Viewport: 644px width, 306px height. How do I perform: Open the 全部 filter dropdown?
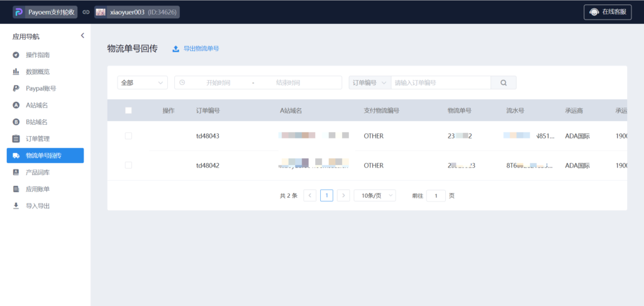tap(142, 82)
